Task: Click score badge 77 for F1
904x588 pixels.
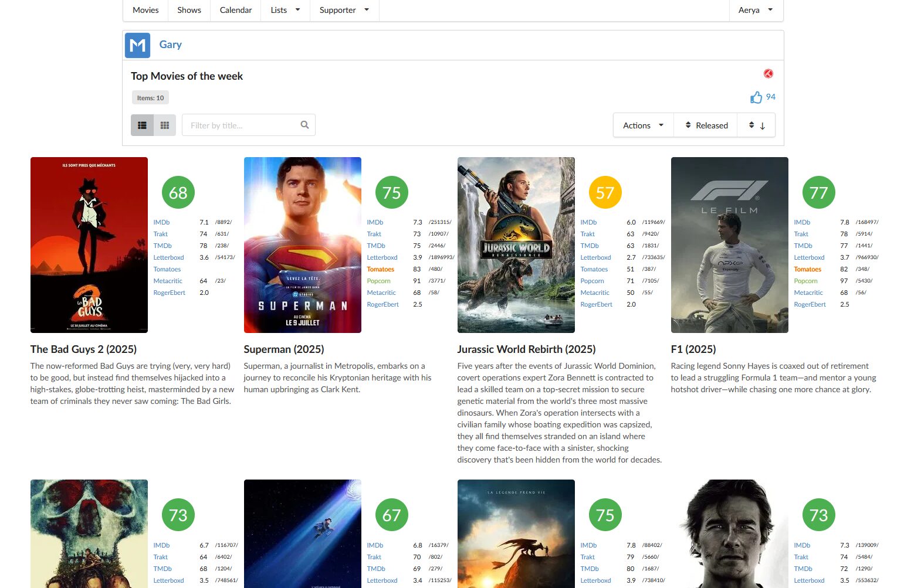Action: coord(819,192)
